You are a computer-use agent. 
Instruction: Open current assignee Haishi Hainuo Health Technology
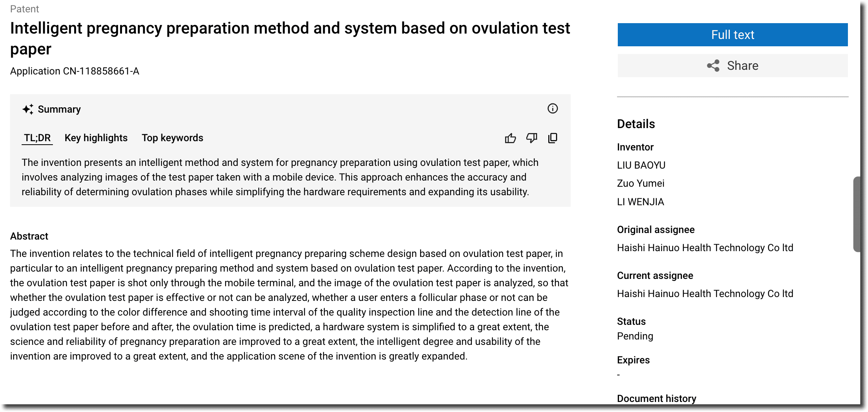click(x=705, y=294)
